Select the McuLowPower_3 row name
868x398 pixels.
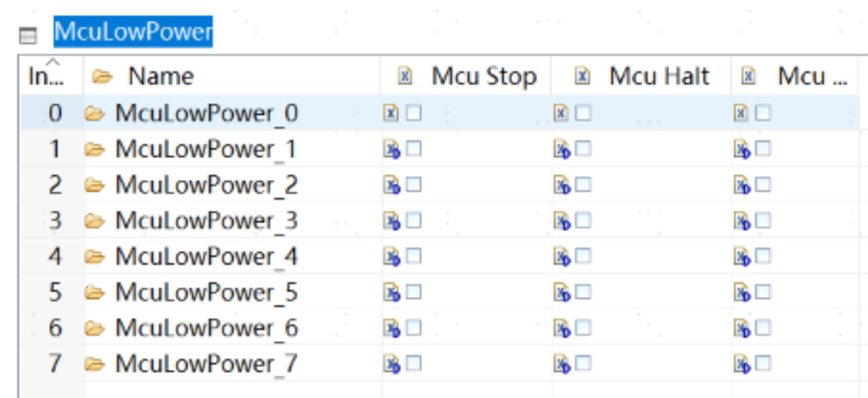206,221
